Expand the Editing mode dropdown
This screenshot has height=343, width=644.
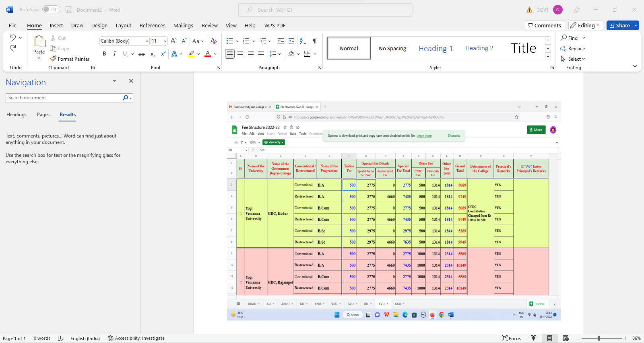click(586, 25)
